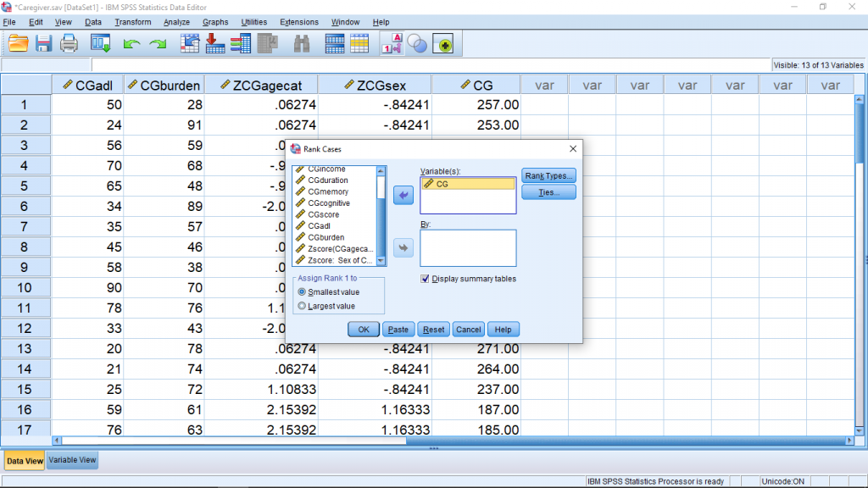This screenshot has height=488, width=868.
Task: Undo the last action with the green arrow
Action: pyautogui.click(x=131, y=44)
